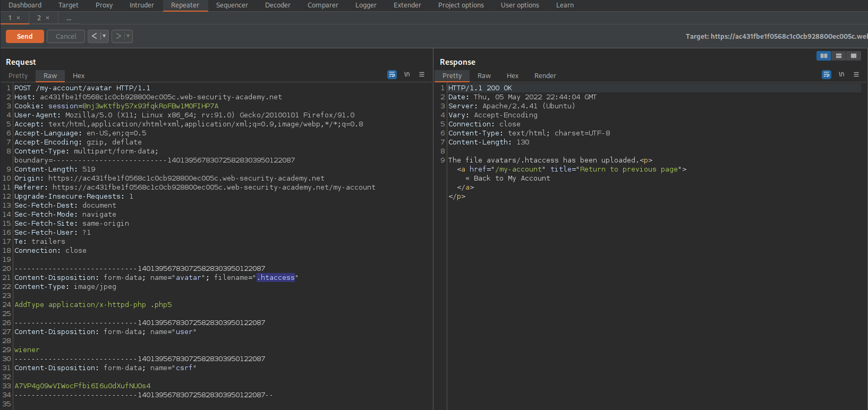Toggle non-printable characters (\n) in Request panel

tap(407, 75)
